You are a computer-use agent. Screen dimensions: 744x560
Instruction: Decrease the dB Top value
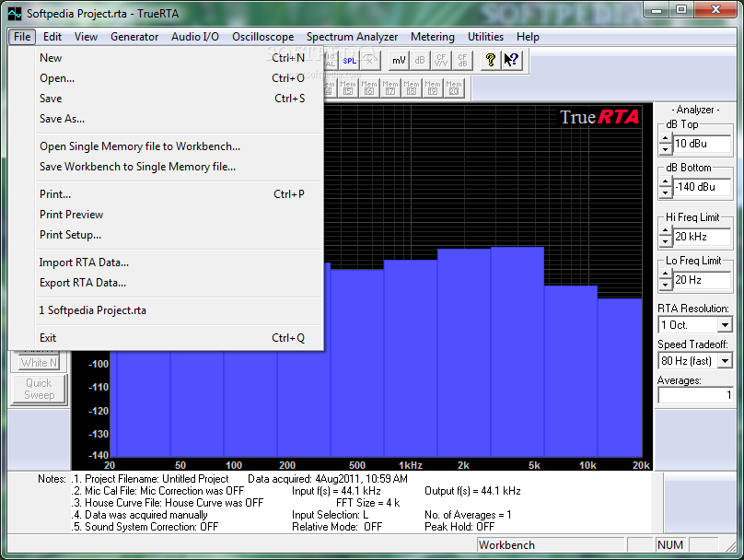coord(665,149)
